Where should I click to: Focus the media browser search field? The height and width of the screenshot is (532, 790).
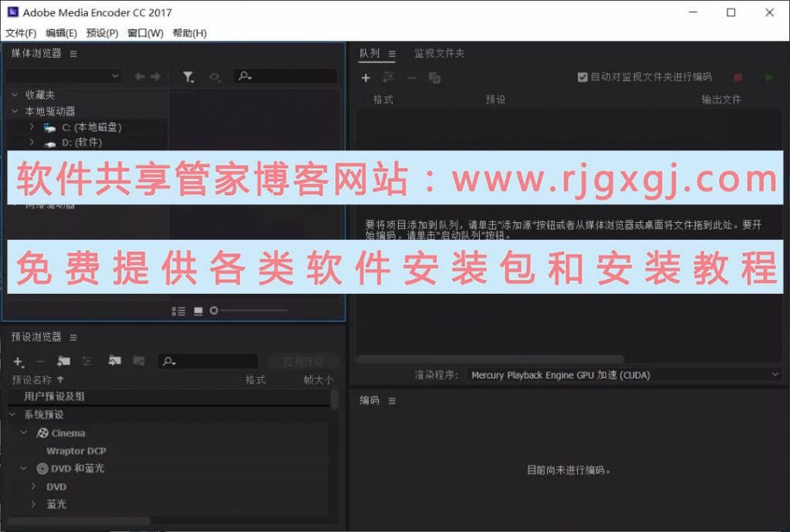point(285,76)
